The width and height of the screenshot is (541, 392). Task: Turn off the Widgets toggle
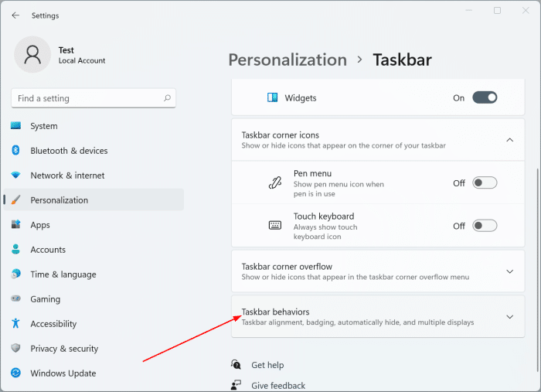pos(485,97)
